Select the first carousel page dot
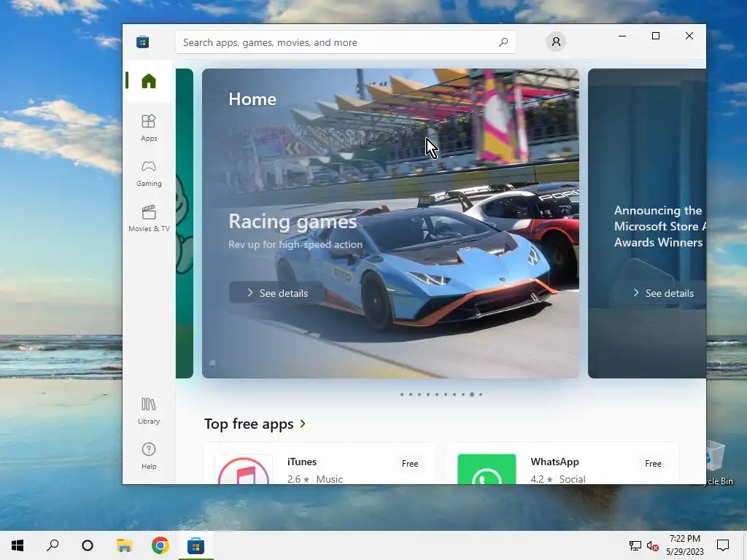 coord(402,394)
